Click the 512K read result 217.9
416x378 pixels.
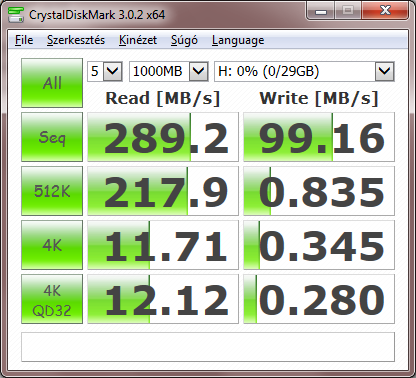click(x=163, y=191)
